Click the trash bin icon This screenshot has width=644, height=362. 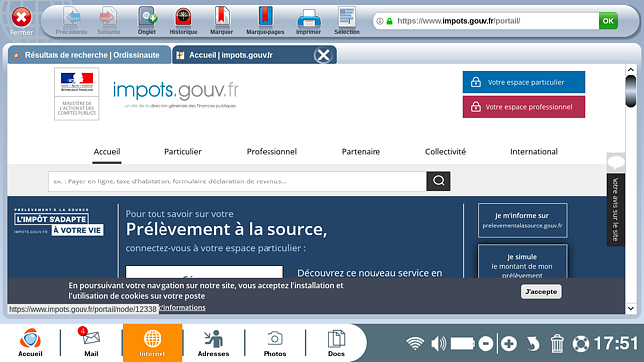coord(557,344)
